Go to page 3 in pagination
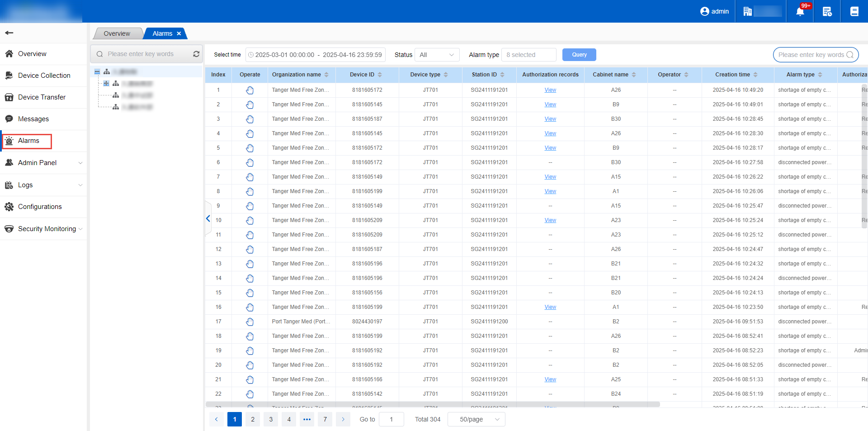868x431 pixels. 271,419
